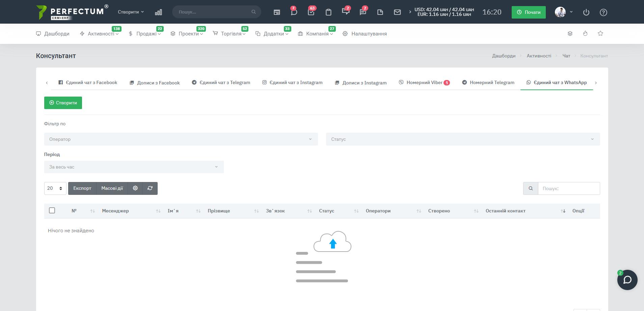The width and height of the screenshot is (644, 311).
Task: Click the power logout icon
Action: click(586, 12)
